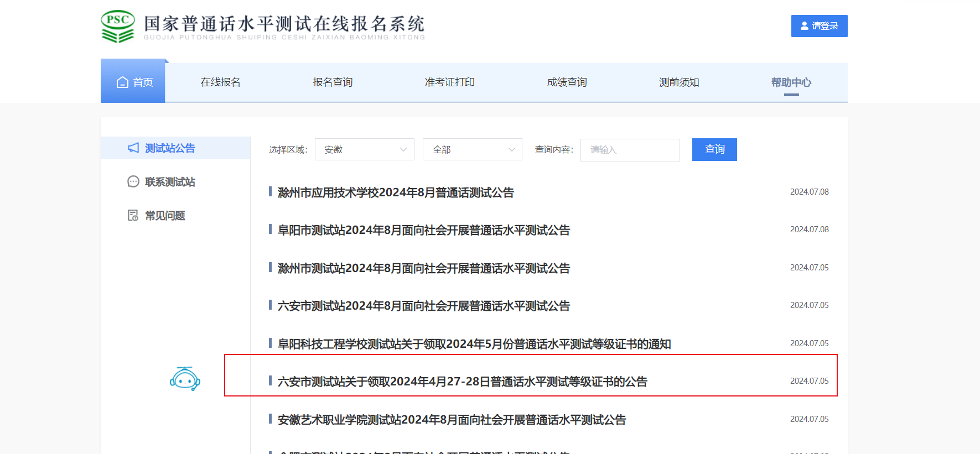Open the robot customer service assistant

(x=185, y=379)
